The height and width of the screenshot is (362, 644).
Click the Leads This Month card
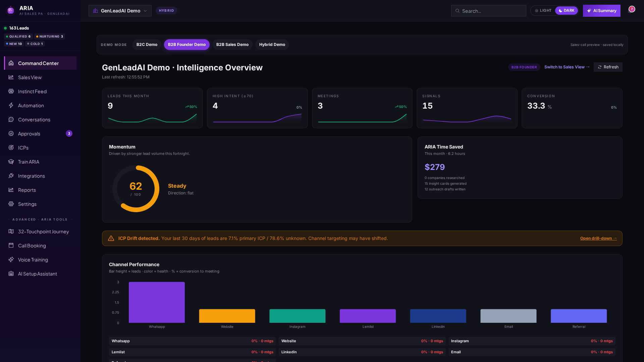pos(152,108)
